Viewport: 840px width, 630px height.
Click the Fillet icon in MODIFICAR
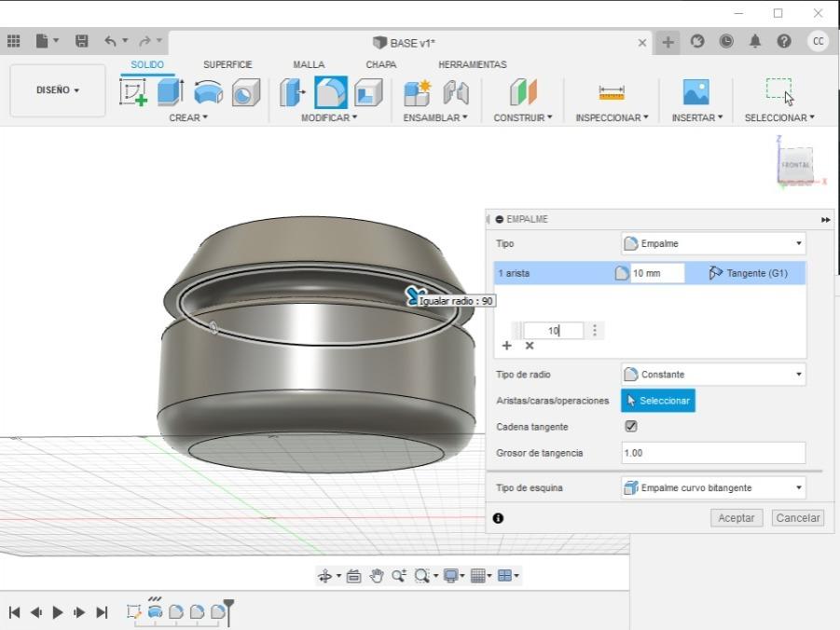pyautogui.click(x=330, y=92)
